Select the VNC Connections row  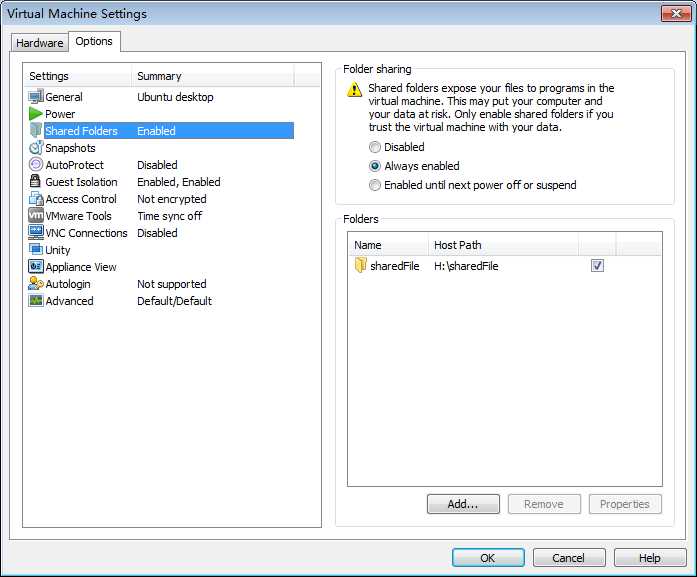point(160,232)
